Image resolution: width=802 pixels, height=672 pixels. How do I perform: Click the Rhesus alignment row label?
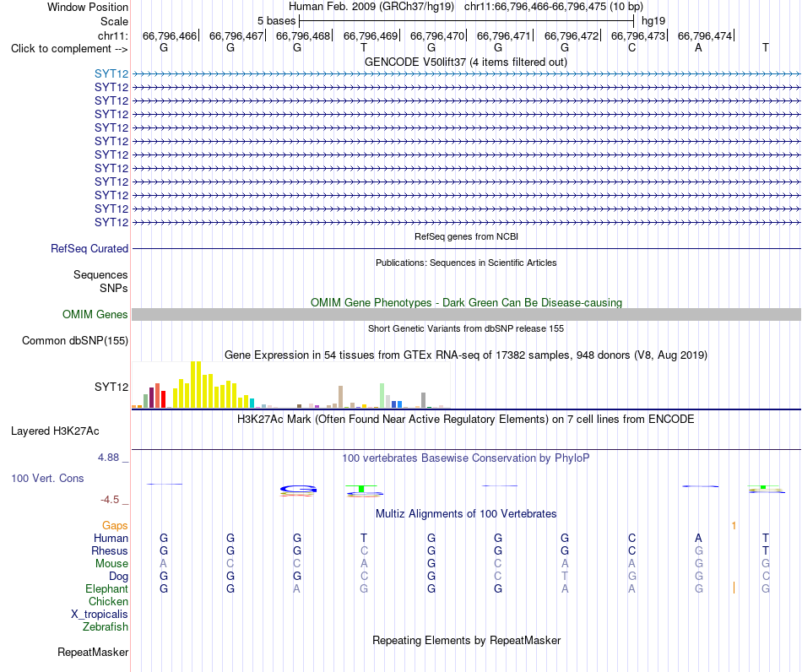110,550
